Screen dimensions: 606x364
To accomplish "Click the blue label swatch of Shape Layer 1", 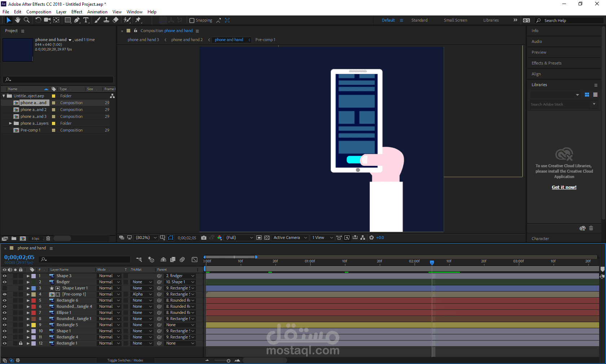I will pos(34,288).
